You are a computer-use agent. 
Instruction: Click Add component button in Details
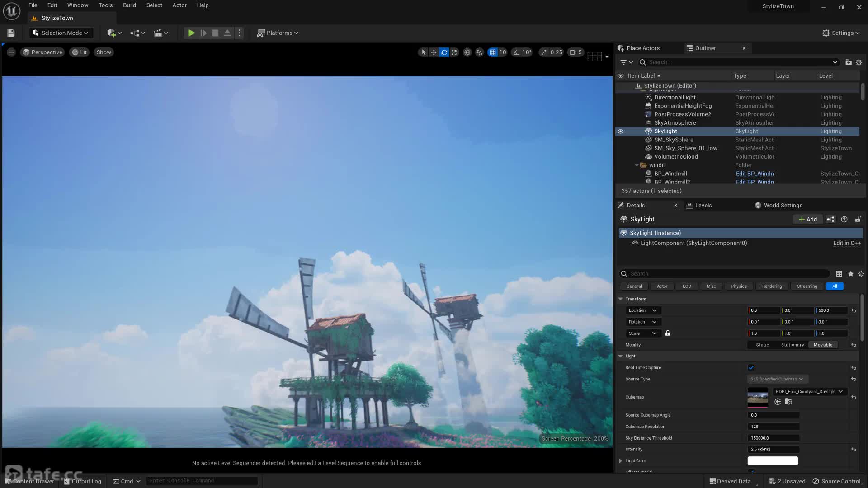click(x=808, y=219)
